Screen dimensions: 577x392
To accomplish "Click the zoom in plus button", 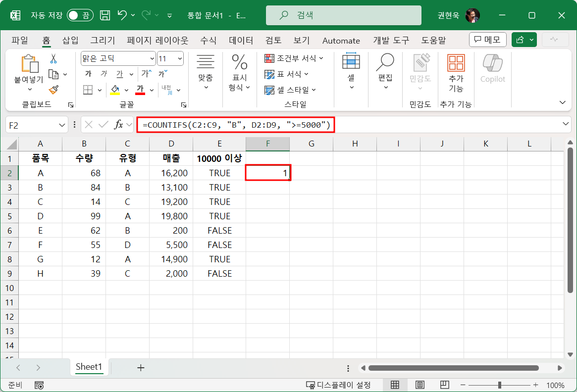I will tap(535, 385).
